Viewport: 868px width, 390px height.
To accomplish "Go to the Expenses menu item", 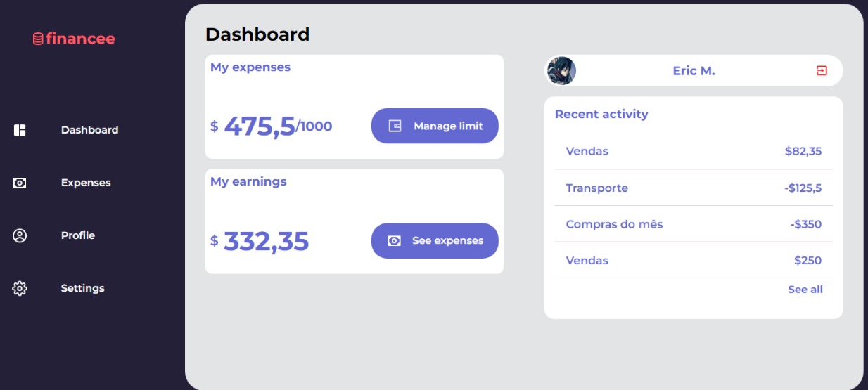I will 86,183.
